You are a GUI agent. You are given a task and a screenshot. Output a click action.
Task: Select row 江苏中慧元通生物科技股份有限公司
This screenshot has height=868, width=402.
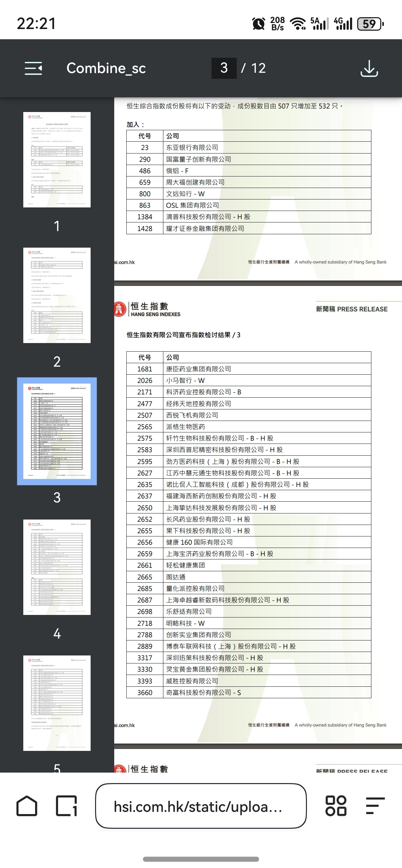click(x=249, y=473)
